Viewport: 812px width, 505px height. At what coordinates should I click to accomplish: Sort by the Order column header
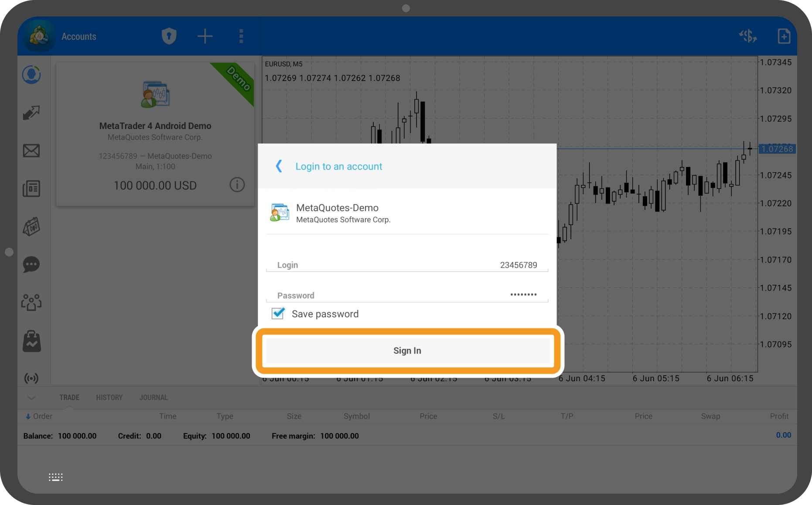coord(39,416)
